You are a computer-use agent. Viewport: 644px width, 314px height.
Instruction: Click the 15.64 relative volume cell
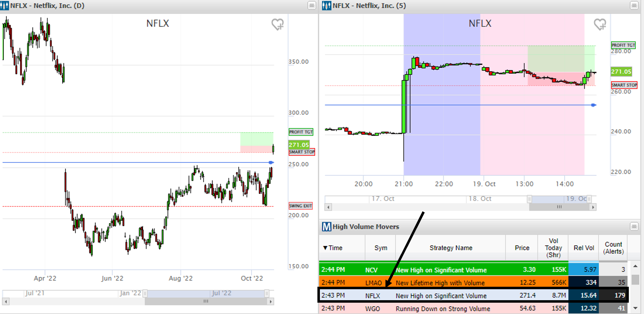coord(584,295)
